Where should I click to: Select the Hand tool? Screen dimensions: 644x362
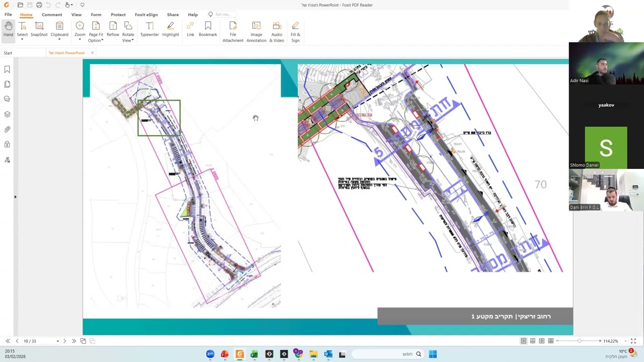[x=8, y=30]
